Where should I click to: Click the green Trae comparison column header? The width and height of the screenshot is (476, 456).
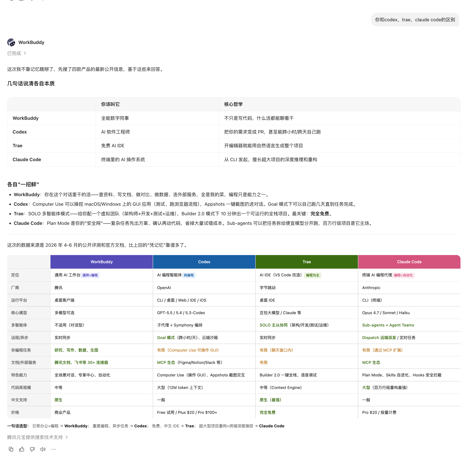[x=307, y=262]
